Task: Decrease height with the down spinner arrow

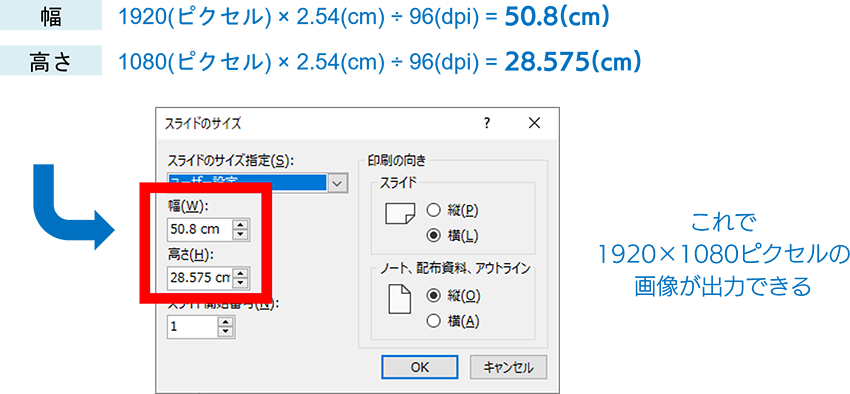Action: click(240, 282)
